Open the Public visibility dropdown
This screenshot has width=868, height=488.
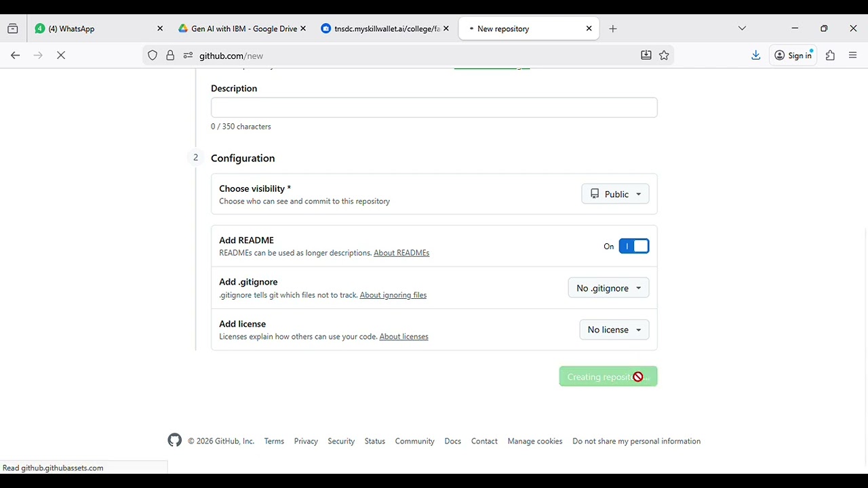pos(615,194)
